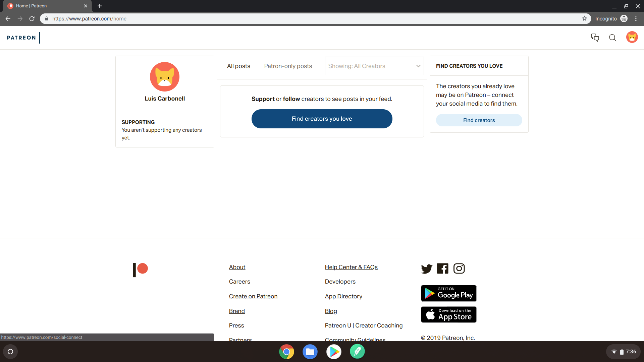Click the Luis Carbonell profile picture
The image size is (644, 362).
(x=165, y=77)
